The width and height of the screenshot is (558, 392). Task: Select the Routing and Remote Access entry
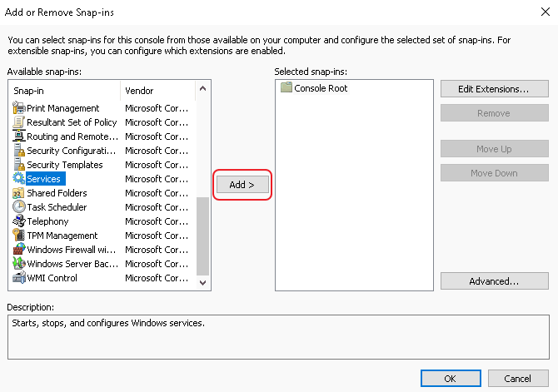[x=72, y=136]
